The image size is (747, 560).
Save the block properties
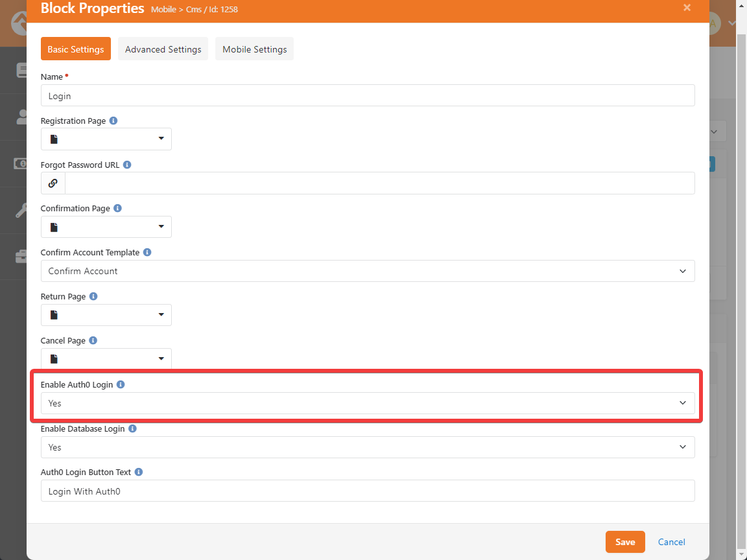click(x=625, y=542)
